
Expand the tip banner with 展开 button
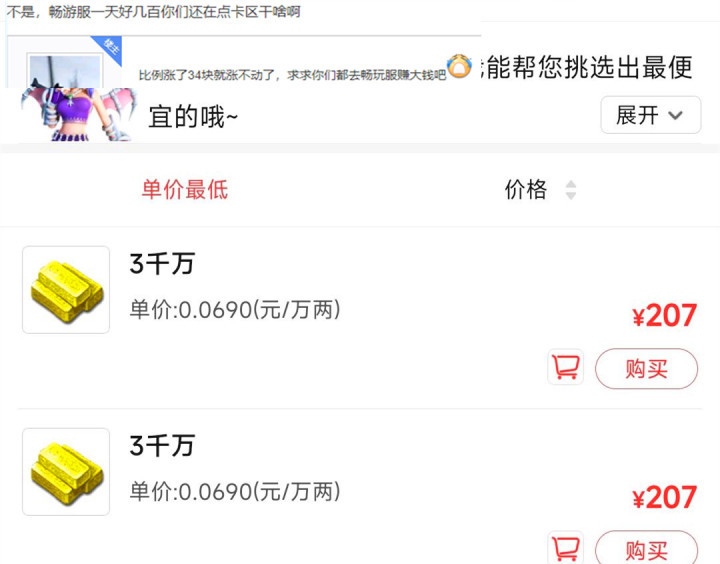click(x=651, y=115)
